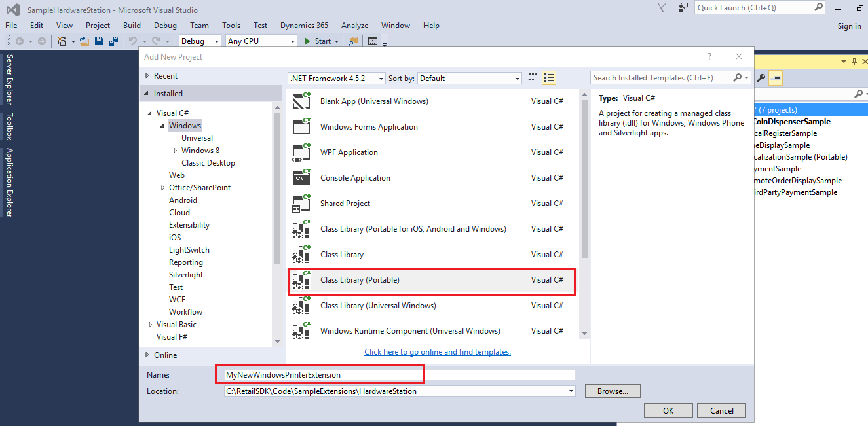Click the Solution Explorer Properties wrench icon
The image size is (868, 426).
[x=761, y=79]
